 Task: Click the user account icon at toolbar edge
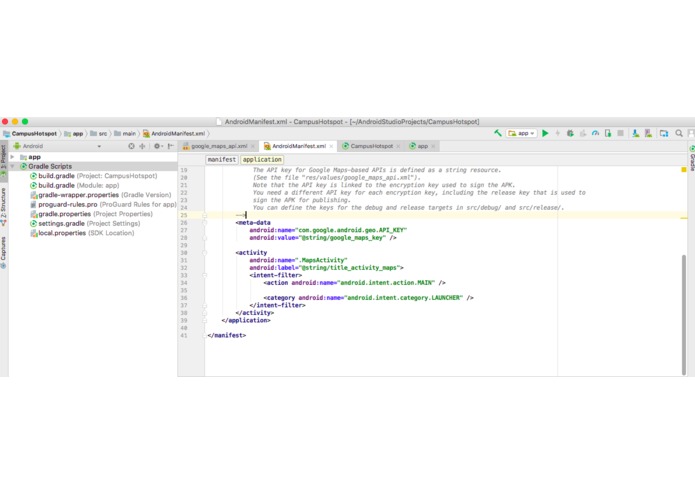[691, 133]
